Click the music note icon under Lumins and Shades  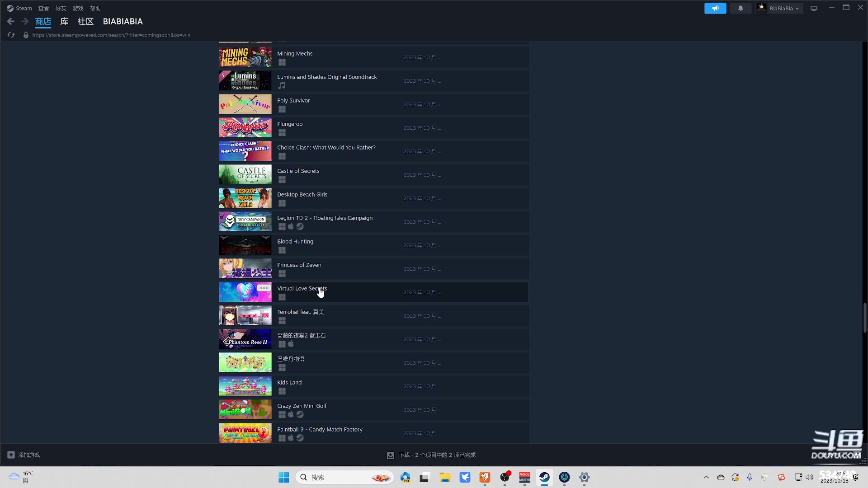[282, 85]
